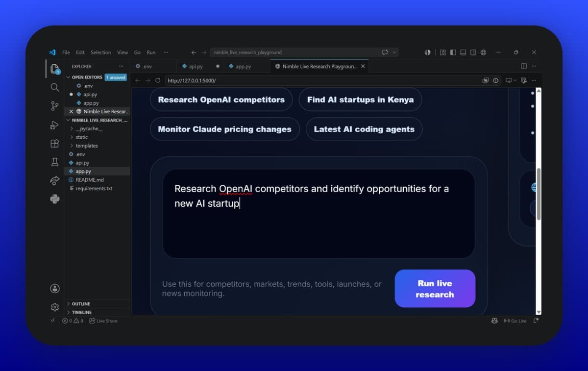Open the Edit menu
This screenshot has width=588, height=371.
(x=80, y=52)
